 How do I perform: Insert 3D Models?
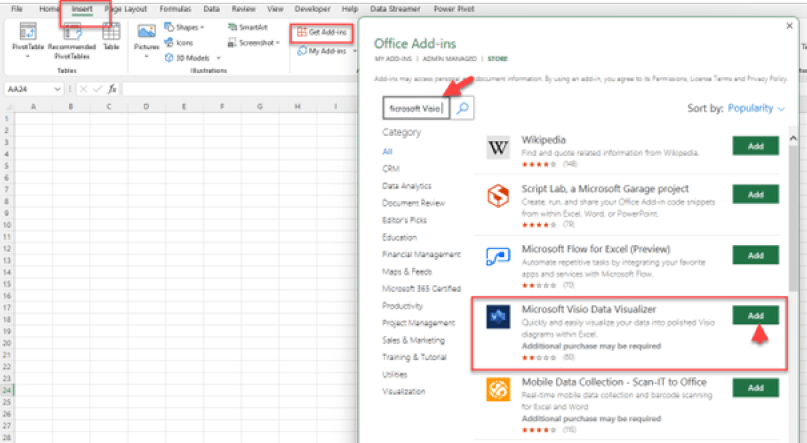coord(187,58)
